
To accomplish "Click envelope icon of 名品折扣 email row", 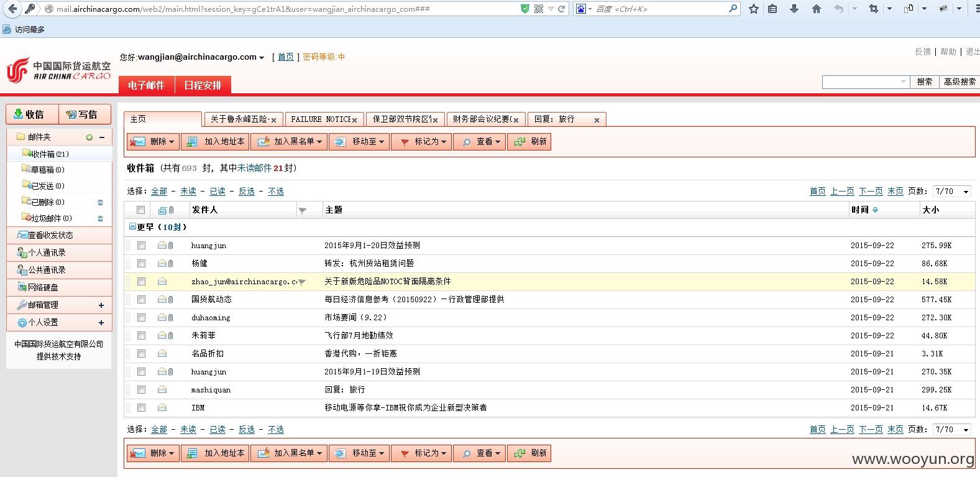I will 162,354.
